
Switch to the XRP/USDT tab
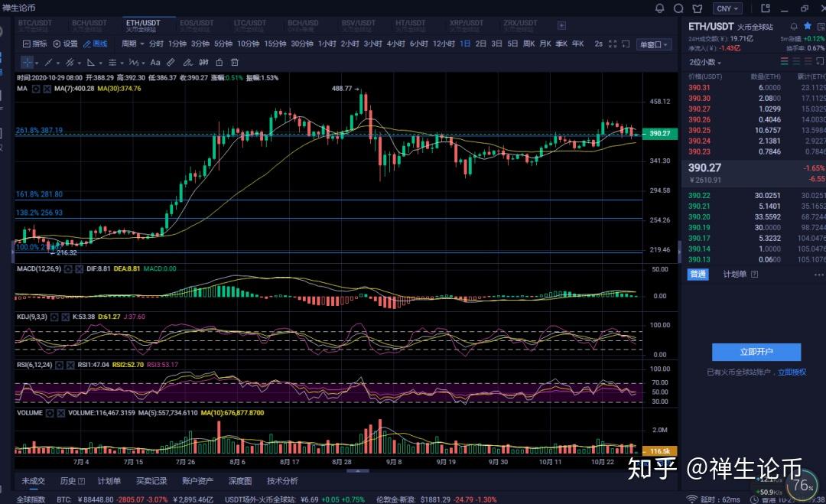[x=467, y=25]
